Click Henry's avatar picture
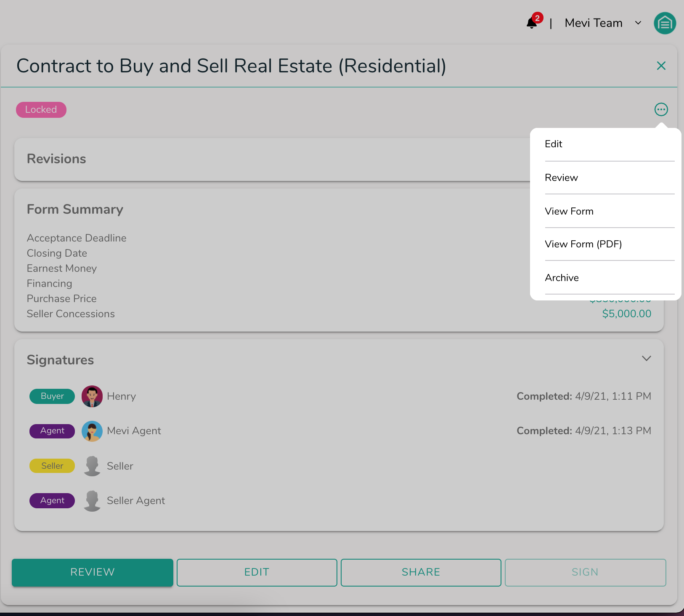This screenshot has height=616, width=684. pyautogui.click(x=92, y=396)
